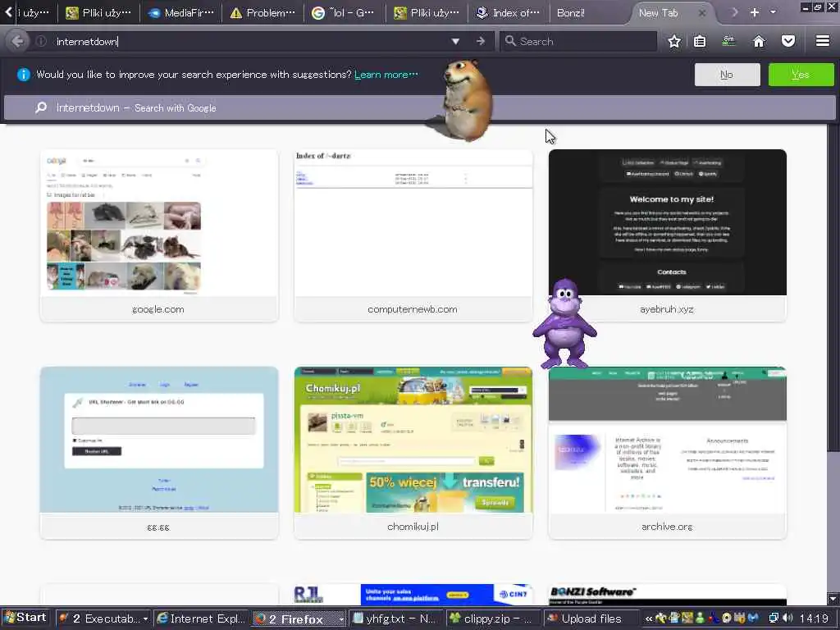The image size is (840, 630).
Task: Click the Search box in the toolbar
Action: coord(578,41)
